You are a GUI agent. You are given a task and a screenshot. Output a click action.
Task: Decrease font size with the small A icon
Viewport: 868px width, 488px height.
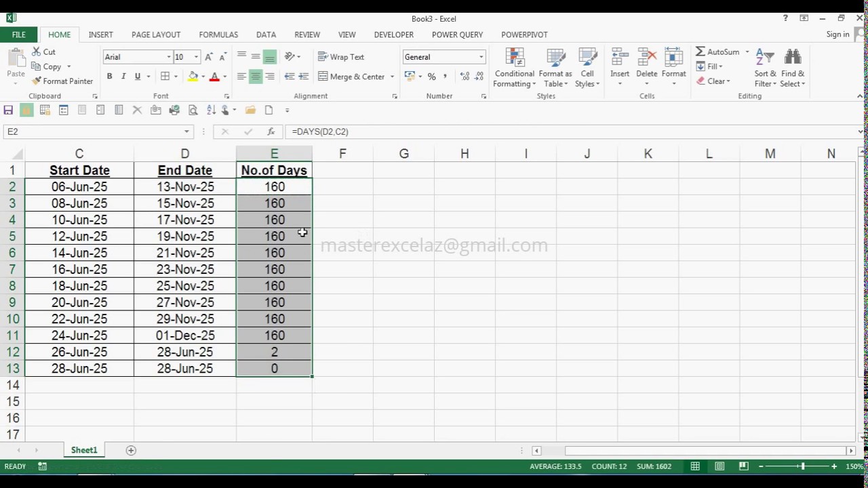coord(223,57)
